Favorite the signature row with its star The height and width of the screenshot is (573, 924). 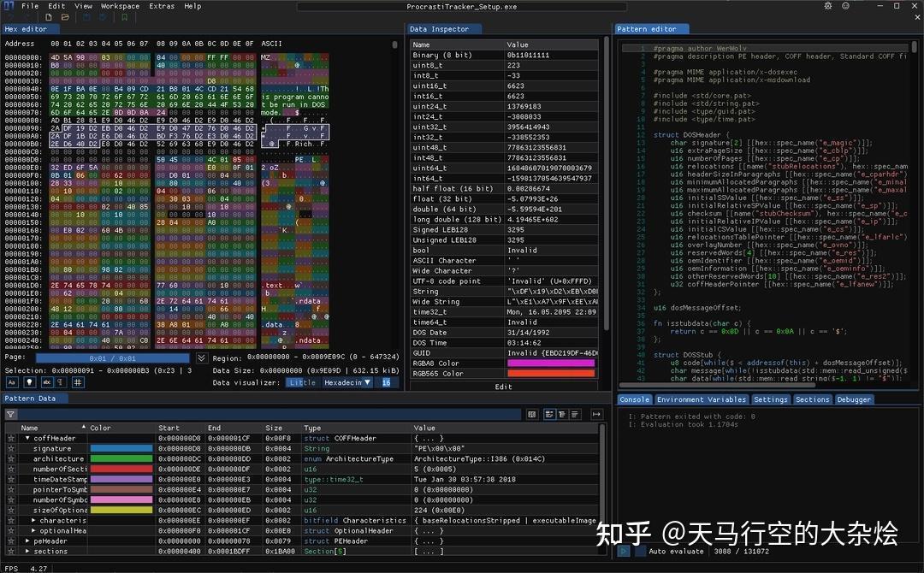11,448
